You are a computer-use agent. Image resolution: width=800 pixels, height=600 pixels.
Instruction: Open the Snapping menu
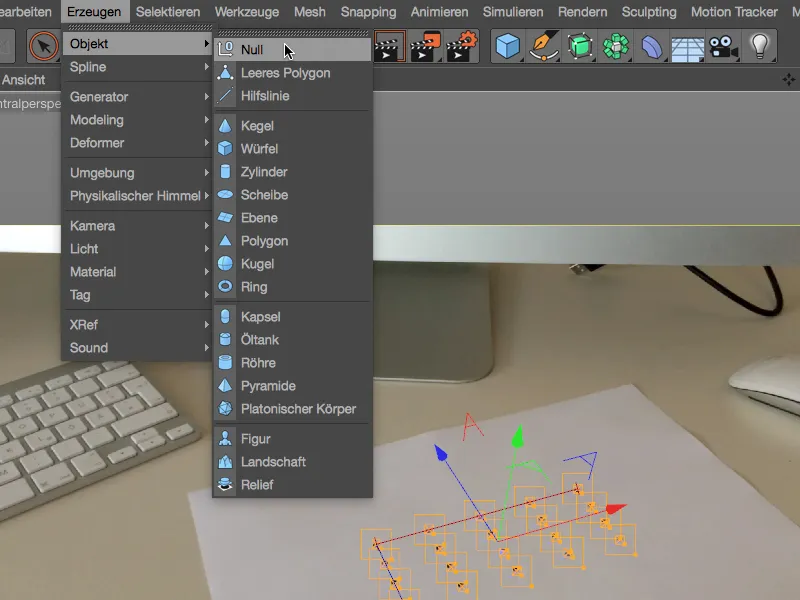pyautogui.click(x=368, y=12)
